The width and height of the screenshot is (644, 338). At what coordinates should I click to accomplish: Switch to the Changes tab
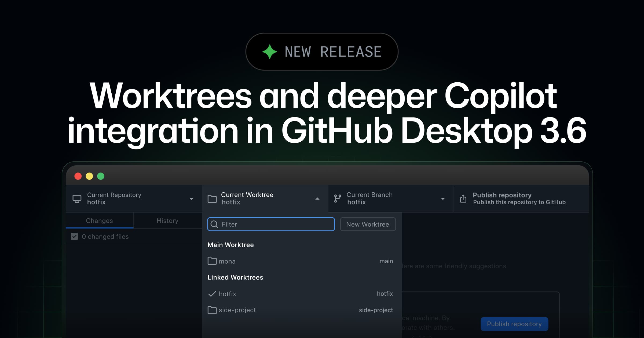(100, 221)
